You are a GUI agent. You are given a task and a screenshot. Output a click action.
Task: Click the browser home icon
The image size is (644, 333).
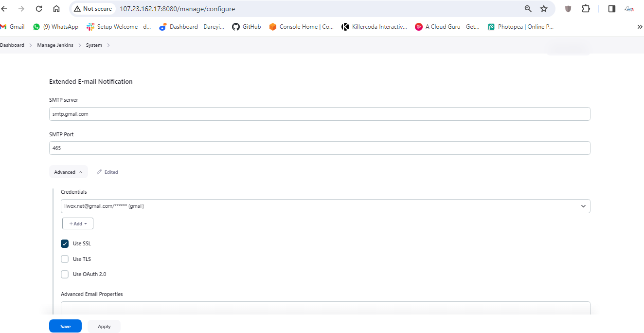click(56, 9)
